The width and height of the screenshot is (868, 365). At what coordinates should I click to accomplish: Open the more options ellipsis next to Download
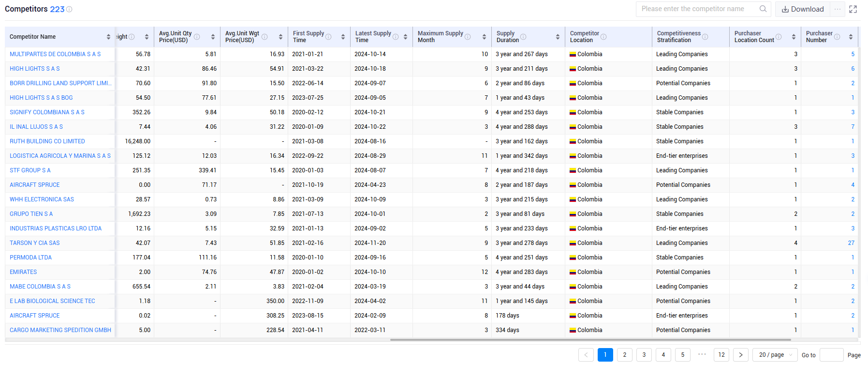(838, 9)
